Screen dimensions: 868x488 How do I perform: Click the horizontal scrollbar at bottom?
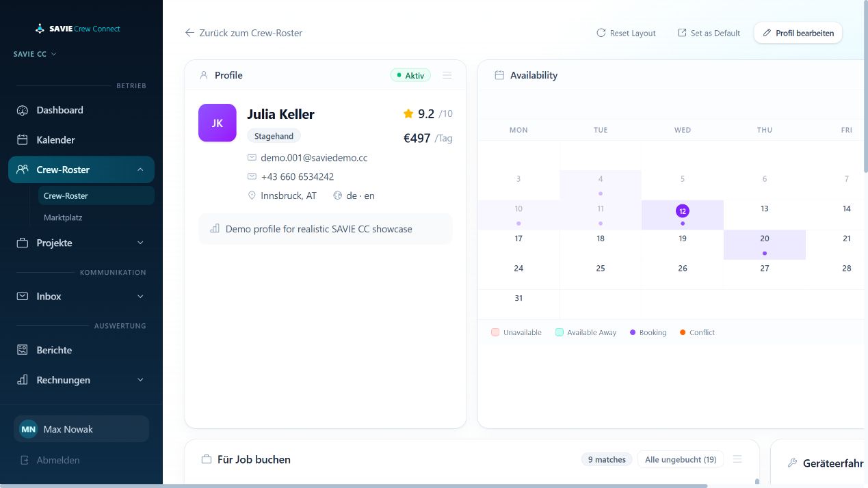pyautogui.click(x=354, y=485)
